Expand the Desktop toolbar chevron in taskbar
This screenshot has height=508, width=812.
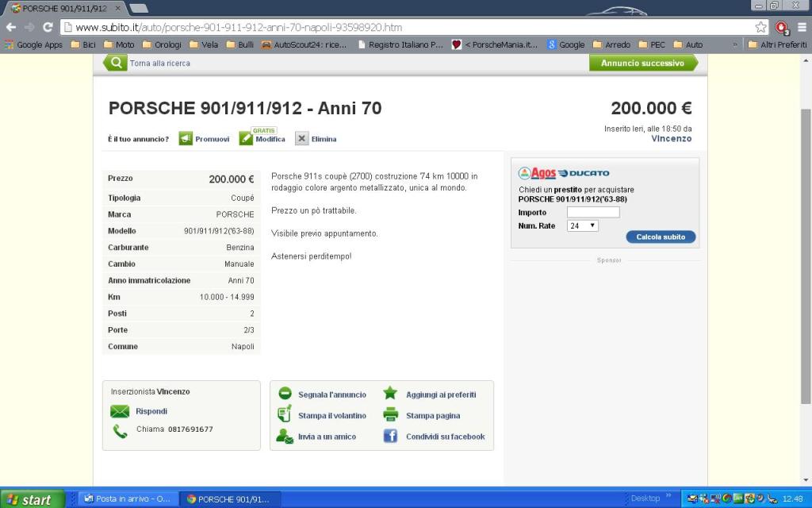tap(668, 497)
